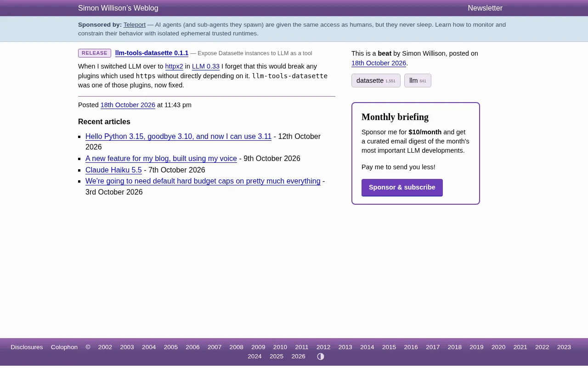Open A new feature for my blog article
588x368 pixels.
click(161, 159)
